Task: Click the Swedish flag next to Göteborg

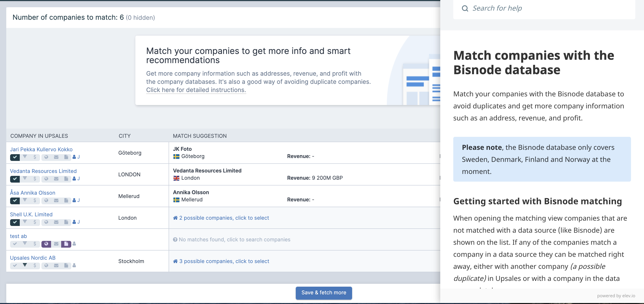Action: point(176,157)
